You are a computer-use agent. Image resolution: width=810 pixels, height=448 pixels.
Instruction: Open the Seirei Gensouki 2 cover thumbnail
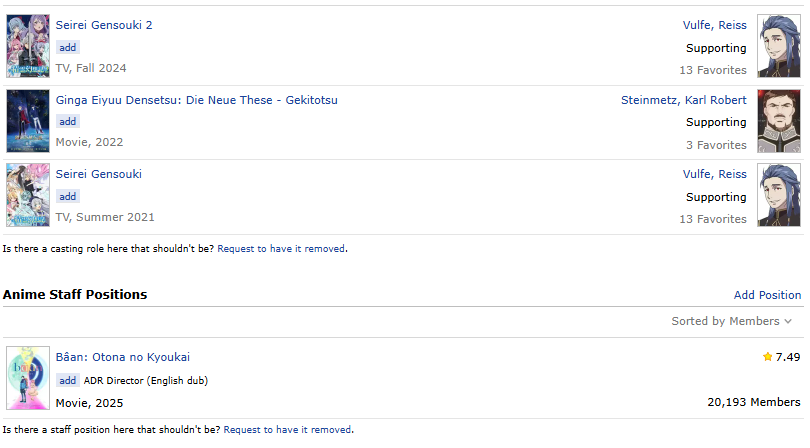pyautogui.click(x=28, y=46)
